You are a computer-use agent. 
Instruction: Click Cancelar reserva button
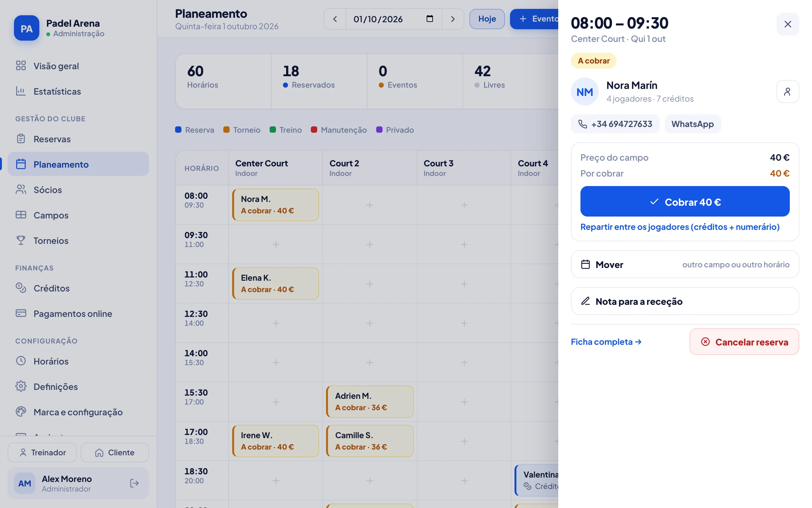coord(744,342)
